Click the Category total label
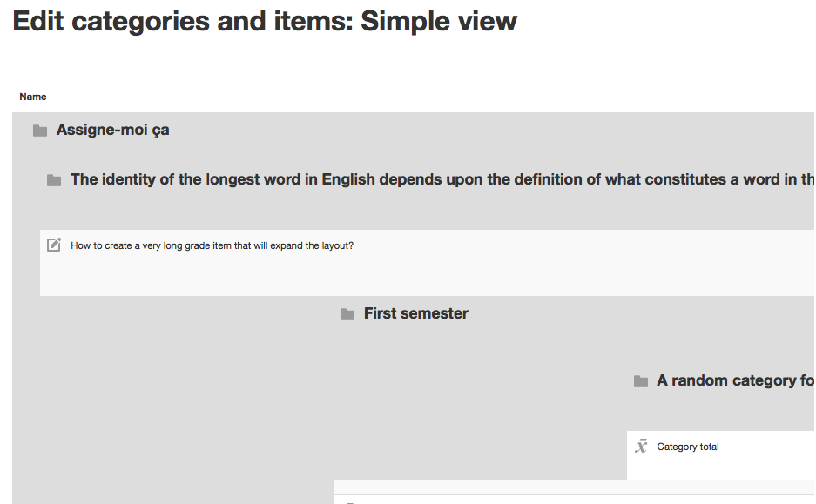 [x=687, y=447]
